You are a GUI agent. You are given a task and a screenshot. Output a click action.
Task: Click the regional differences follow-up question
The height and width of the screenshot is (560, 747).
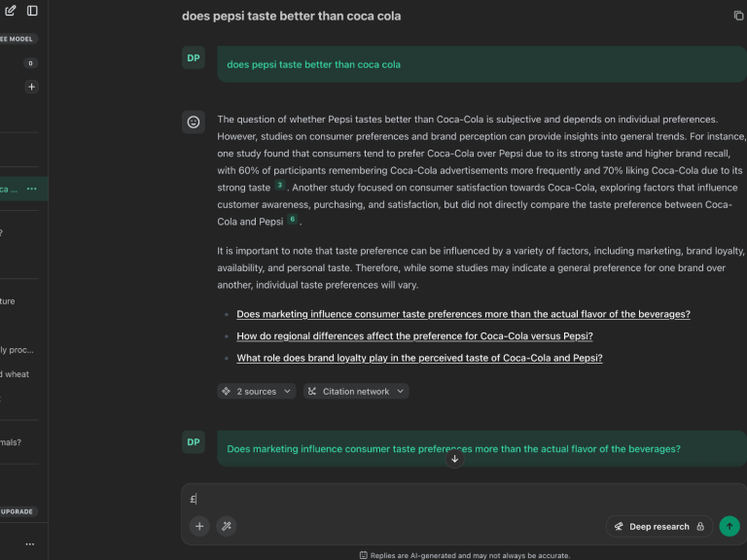click(414, 336)
